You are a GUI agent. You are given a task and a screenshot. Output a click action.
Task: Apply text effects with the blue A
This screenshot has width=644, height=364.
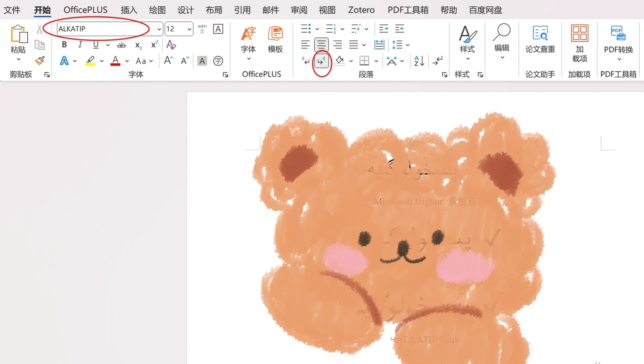[64, 61]
